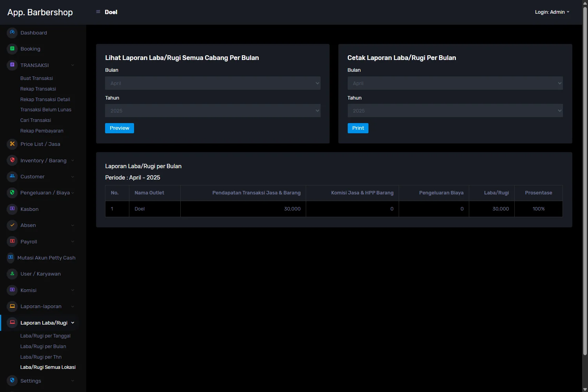The height and width of the screenshot is (392, 588).
Task: Click the Komisi purple icon
Action: coord(12,290)
